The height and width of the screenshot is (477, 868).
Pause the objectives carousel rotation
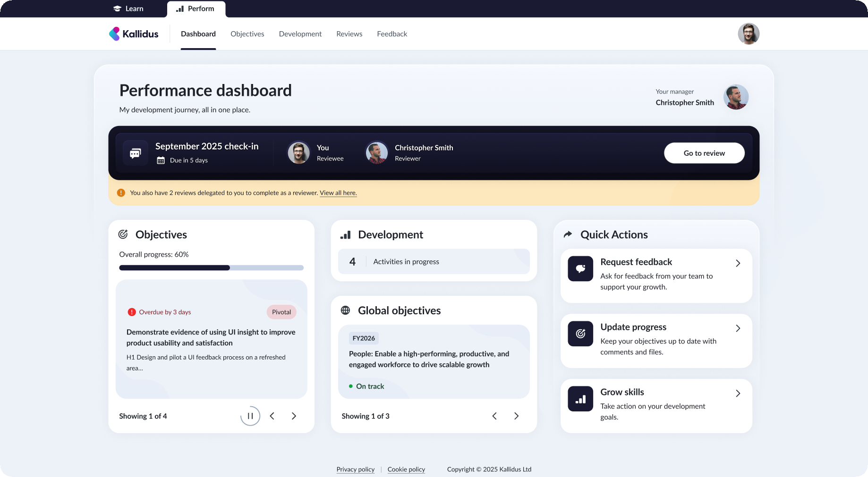pyautogui.click(x=250, y=416)
